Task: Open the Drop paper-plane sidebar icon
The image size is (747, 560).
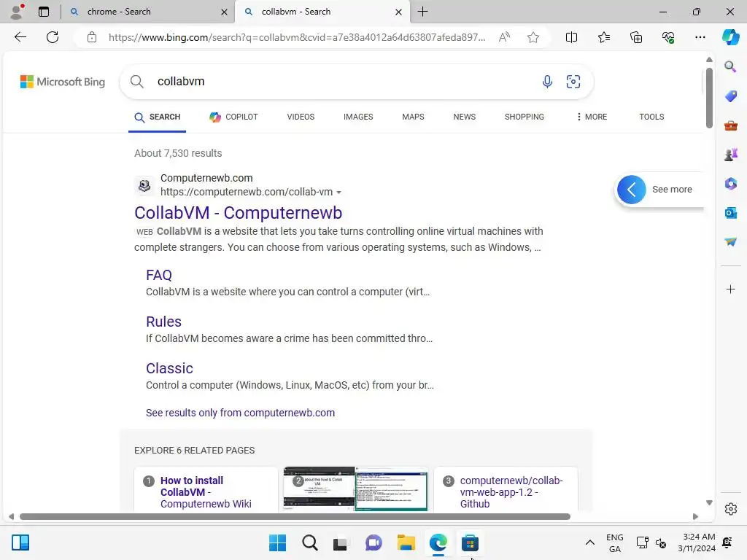Action: [730, 242]
